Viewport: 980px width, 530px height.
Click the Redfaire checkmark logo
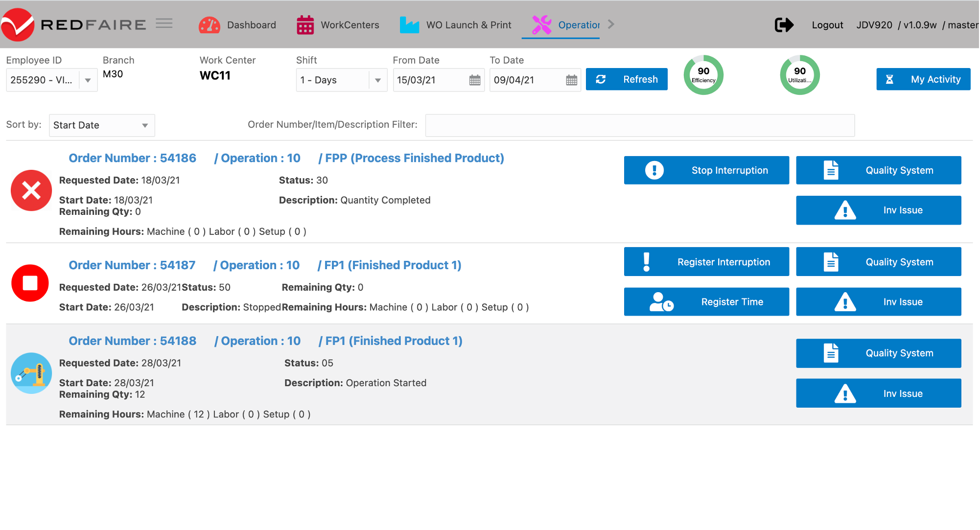click(x=18, y=24)
